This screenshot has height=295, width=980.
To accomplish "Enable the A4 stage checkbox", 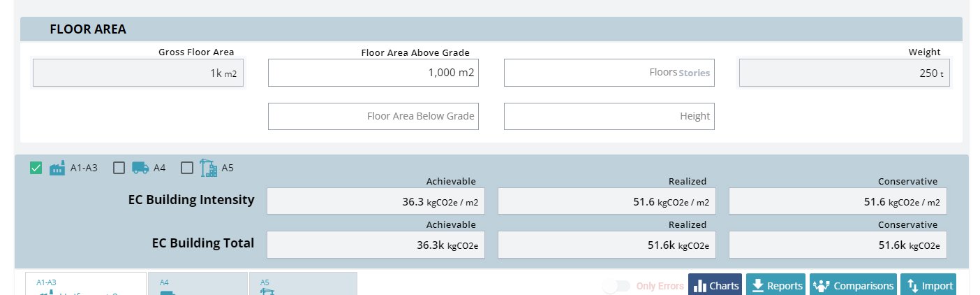I will (x=119, y=168).
